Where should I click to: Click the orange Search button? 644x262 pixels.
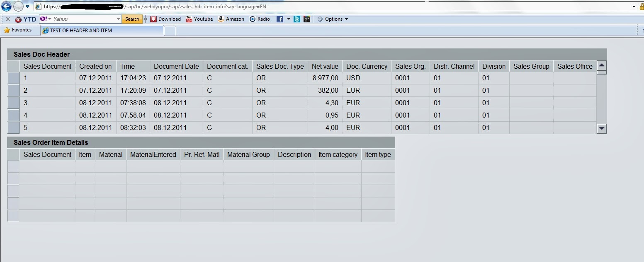click(x=132, y=19)
